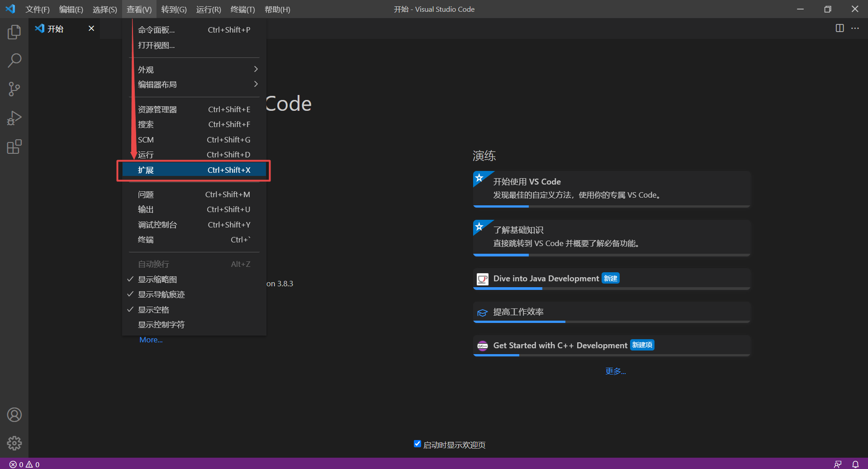Screen dimensions: 868x469
Task: Toggle 显示空格 menu option
Action: click(194, 310)
